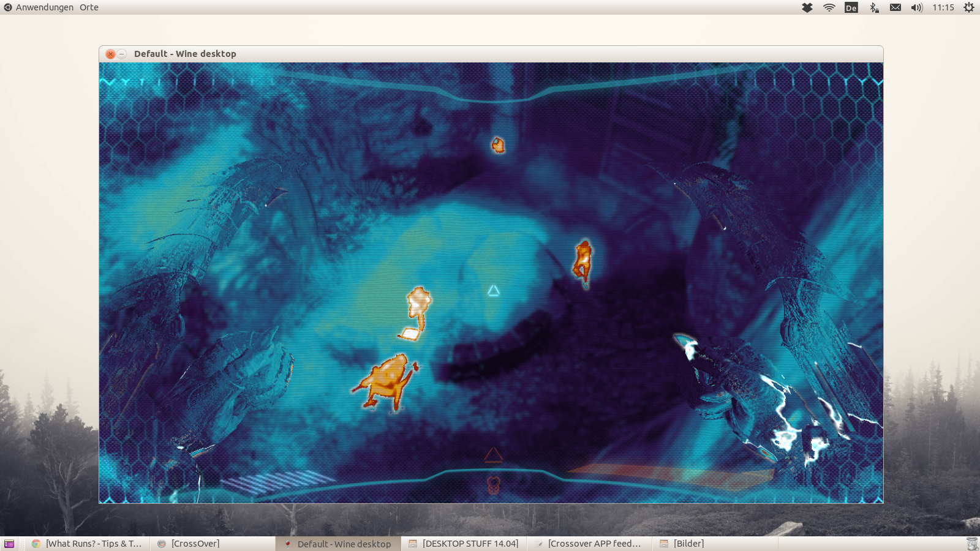Open the 'De' keyboard layout selector
980x551 pixels.
851,7
